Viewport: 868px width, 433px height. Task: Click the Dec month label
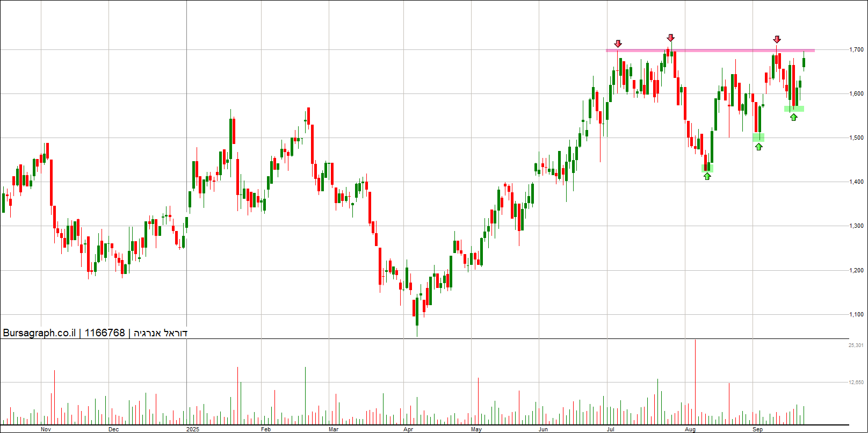coord(113,429)
